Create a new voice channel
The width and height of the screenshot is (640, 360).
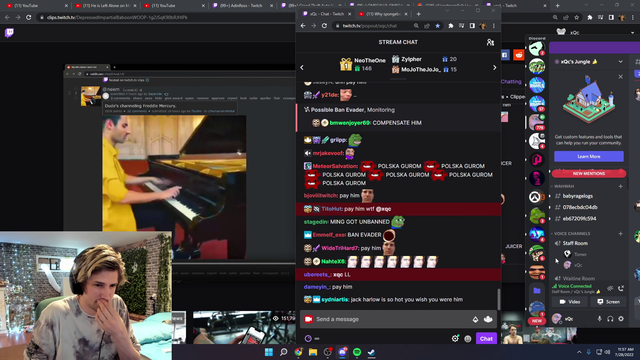coord(620,233)
